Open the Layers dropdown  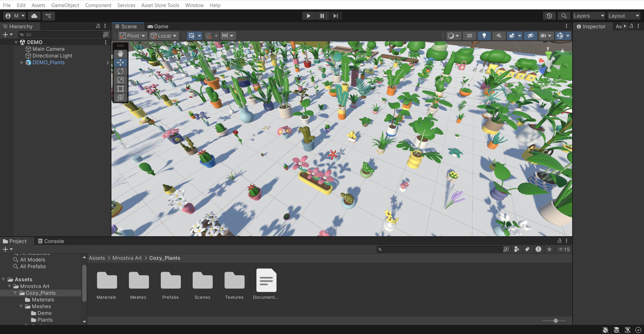[589, 16]
